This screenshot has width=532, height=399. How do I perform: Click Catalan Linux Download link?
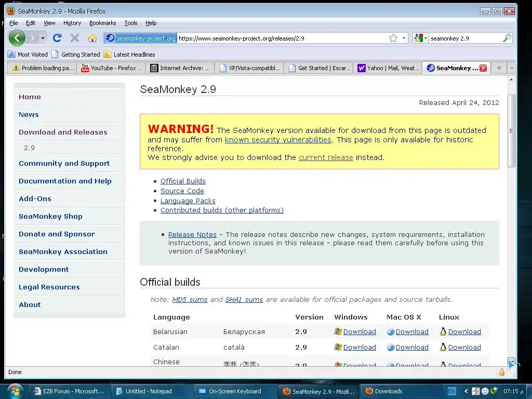(x=464, y=347)
